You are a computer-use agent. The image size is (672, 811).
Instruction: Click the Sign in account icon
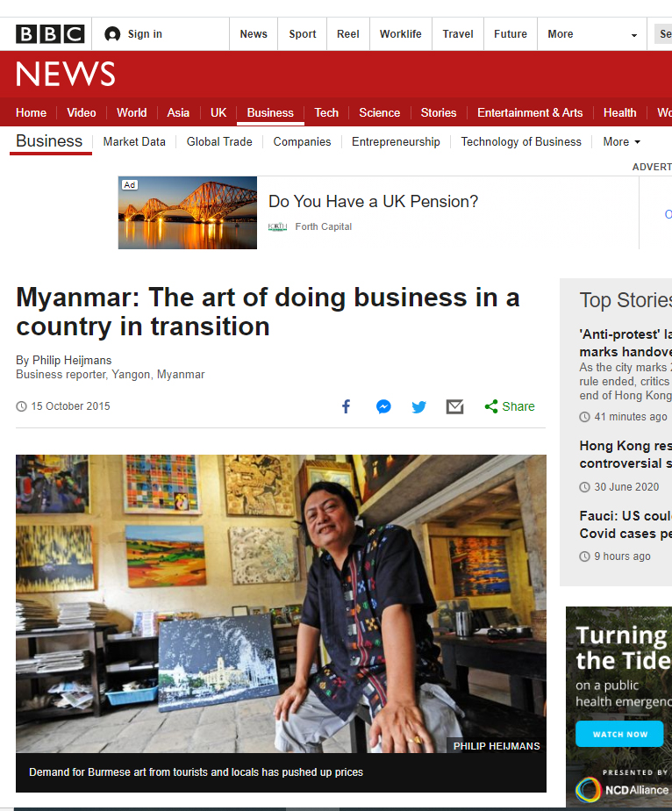pyautogui.click(x=112, y=34)
